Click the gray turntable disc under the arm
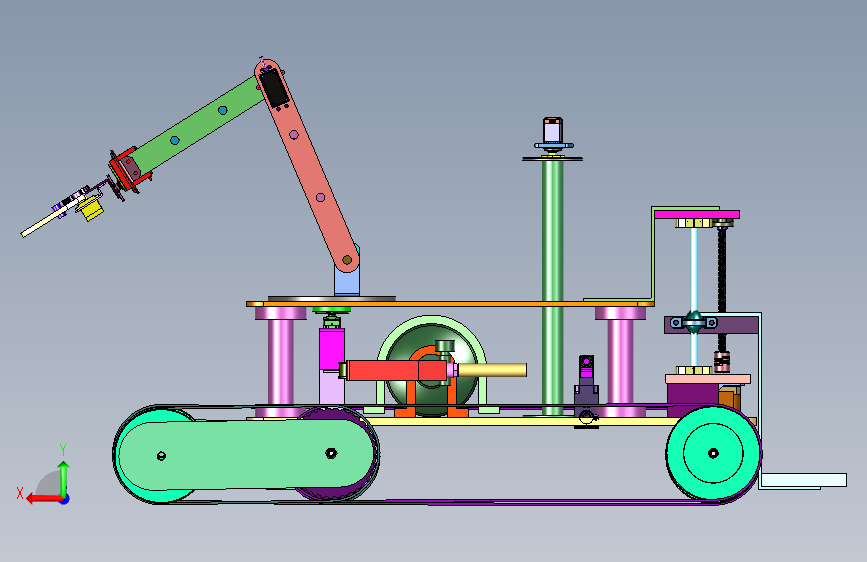 [332, 299]
